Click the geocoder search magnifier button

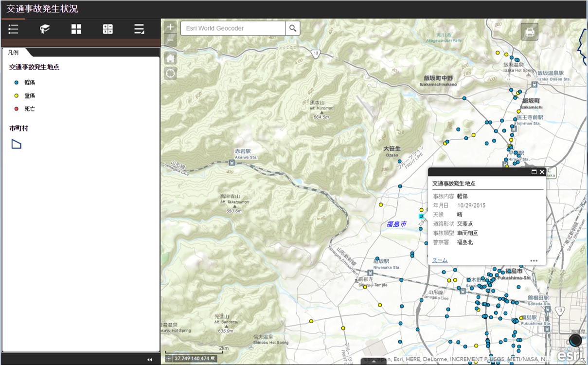(x=293, y=28)
